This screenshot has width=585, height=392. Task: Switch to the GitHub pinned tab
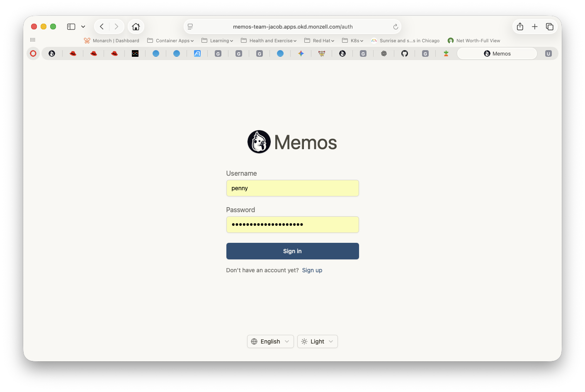point(405,53)
